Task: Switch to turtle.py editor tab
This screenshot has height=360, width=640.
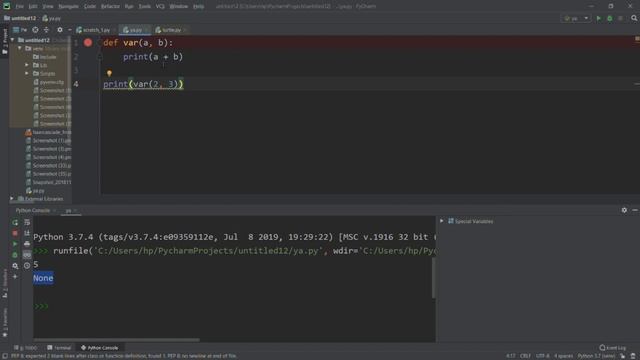Action: (x=171, y=30)
